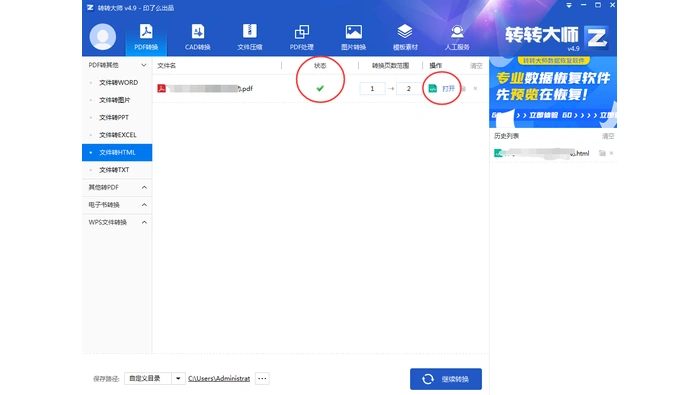
Task: Click the html file icon in 历史列表
Action: pos(498,153)
